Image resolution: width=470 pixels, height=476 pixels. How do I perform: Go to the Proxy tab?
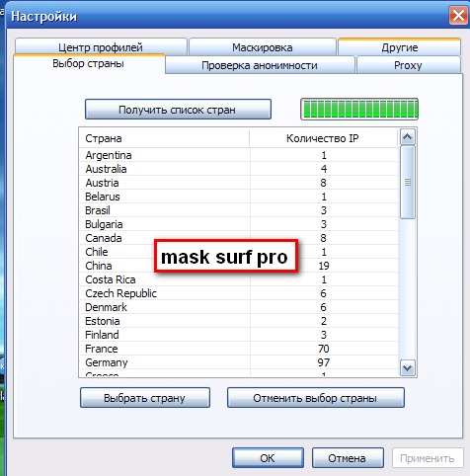[x=408, y=65]
